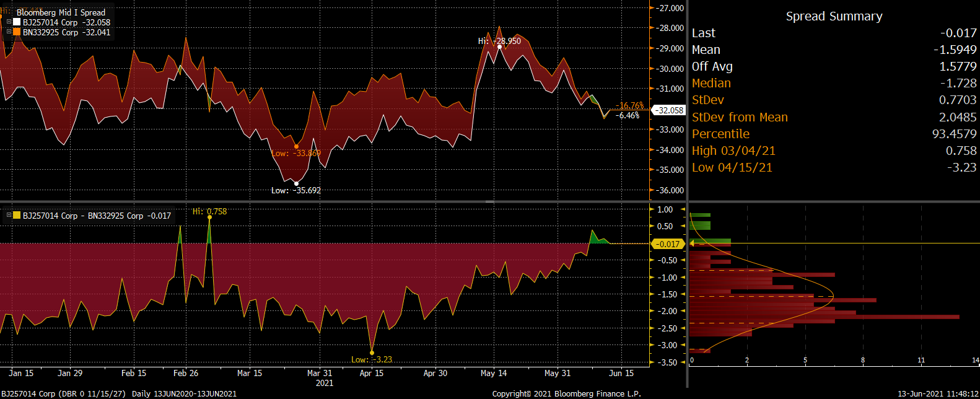
Task: Select the BJ257014 Corp - BN332925 Corp legend label
Action: 97,216
